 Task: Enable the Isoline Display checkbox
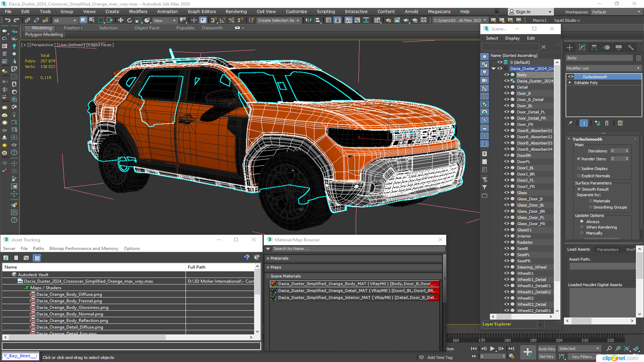tap(579, 169)
